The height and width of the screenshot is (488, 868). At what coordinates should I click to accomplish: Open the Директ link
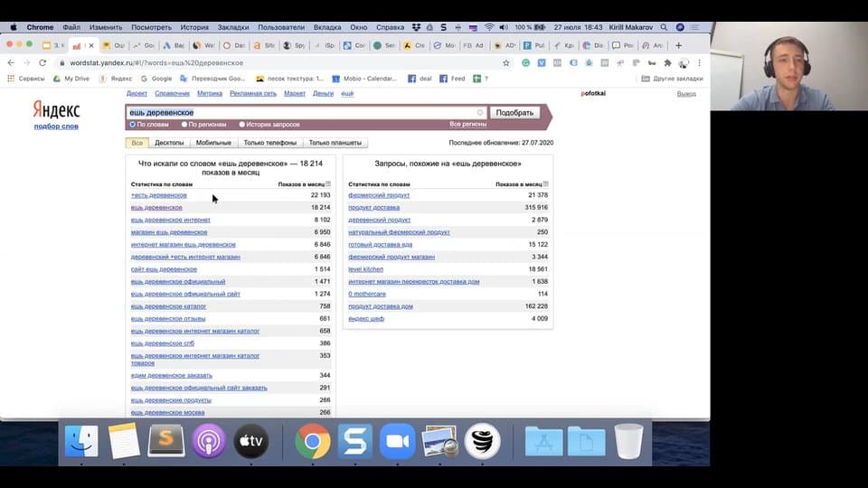coord(137,93)
